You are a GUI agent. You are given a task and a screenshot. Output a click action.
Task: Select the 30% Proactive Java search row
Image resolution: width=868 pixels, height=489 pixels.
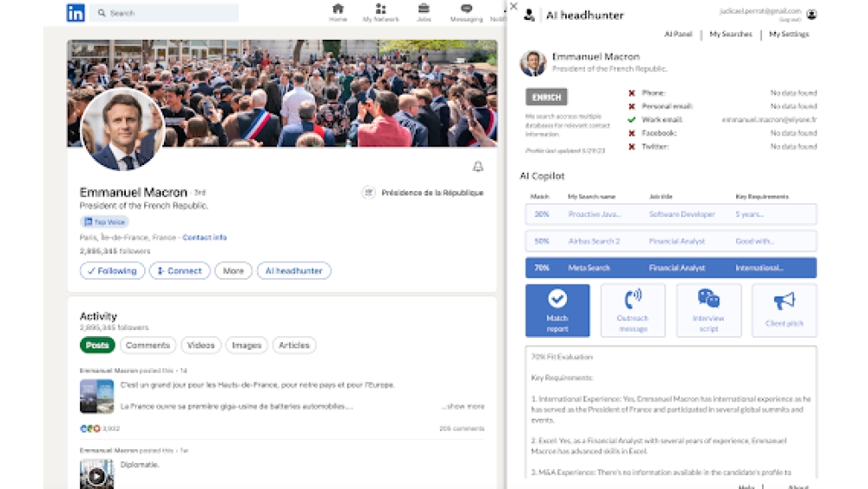671,215
